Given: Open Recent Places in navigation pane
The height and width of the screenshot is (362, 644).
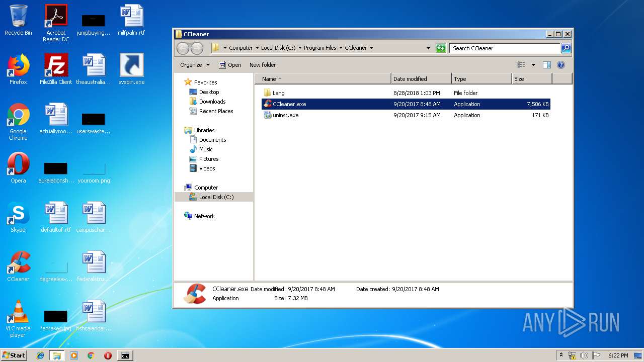Looking at the screenshot, I should [216, 111].
